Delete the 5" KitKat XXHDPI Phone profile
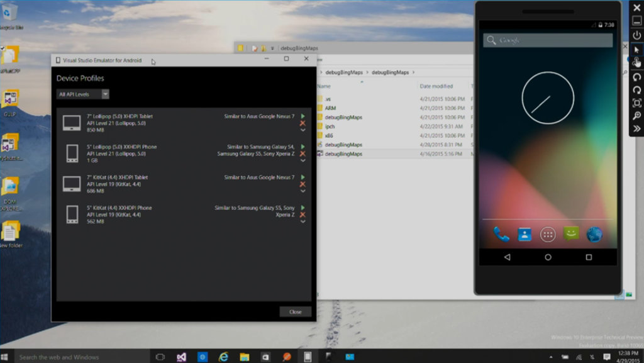Screen dimensions: 644x363 tap(303, 215)
